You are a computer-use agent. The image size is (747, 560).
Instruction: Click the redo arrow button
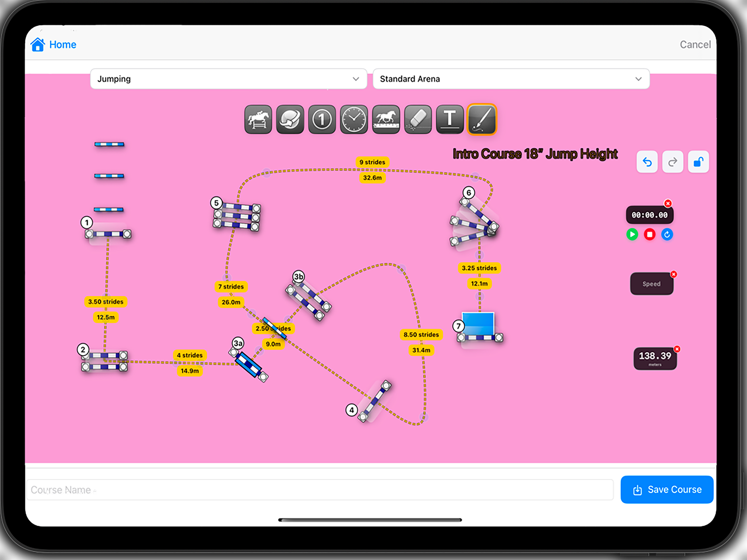(672, 162)
